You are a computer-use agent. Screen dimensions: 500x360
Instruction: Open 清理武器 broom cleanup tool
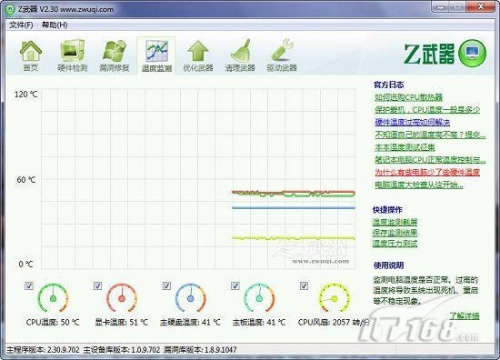pyautogui.click(x=240, y=56)
